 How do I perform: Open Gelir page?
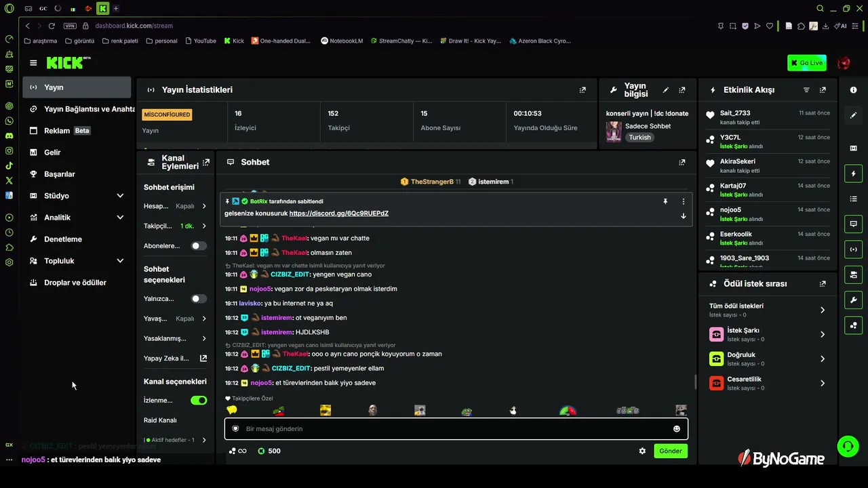coord(77,152)
